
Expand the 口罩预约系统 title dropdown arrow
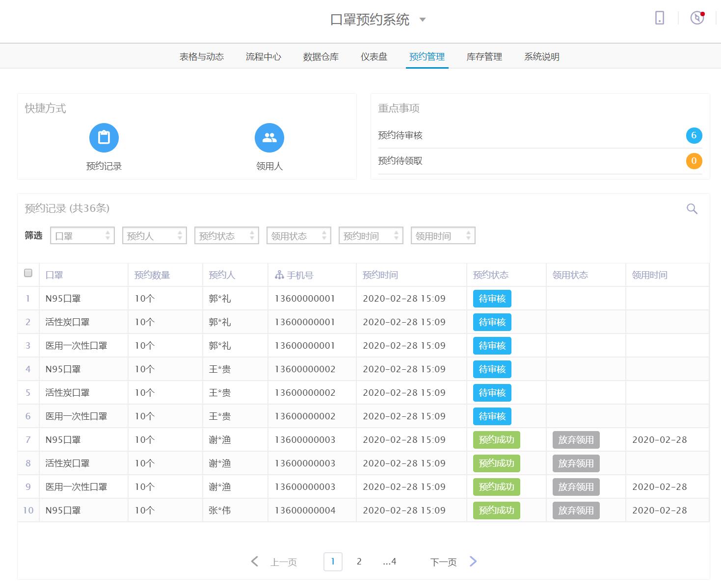[x=423, y=20]
